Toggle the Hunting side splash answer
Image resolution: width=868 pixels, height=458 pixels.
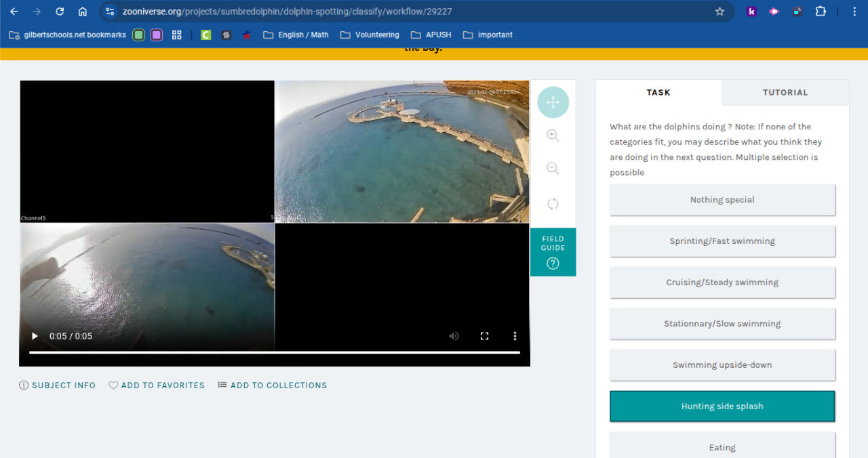(x=722, y=407)
